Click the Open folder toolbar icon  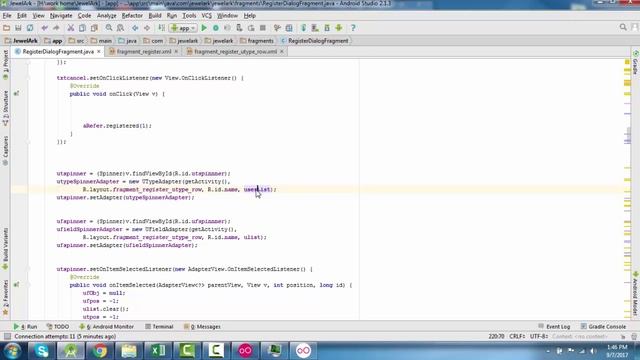(x=7, y=28)
